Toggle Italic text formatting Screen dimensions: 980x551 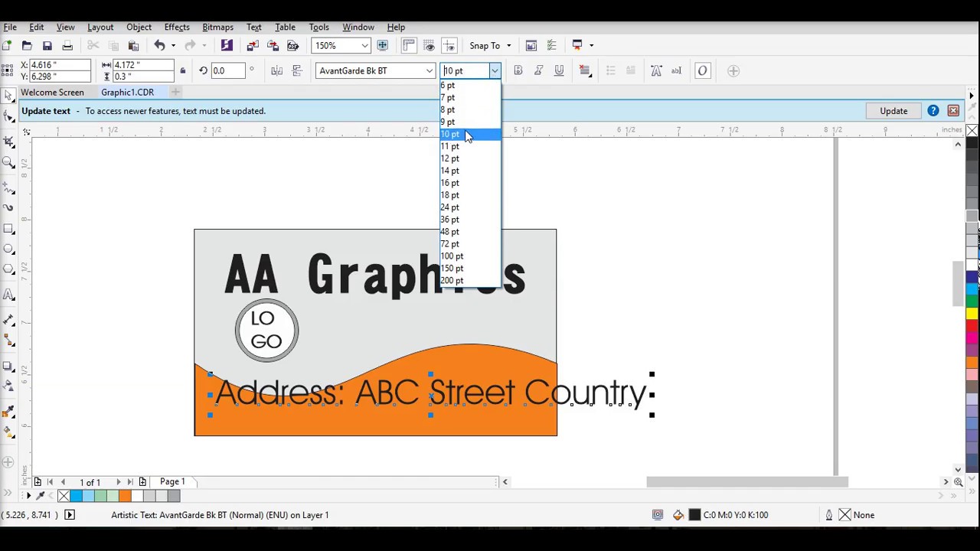[538, 71]
